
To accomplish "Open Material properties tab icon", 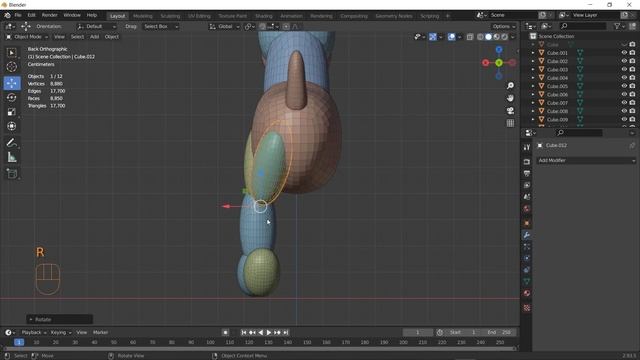I will (x=527, y=293).
